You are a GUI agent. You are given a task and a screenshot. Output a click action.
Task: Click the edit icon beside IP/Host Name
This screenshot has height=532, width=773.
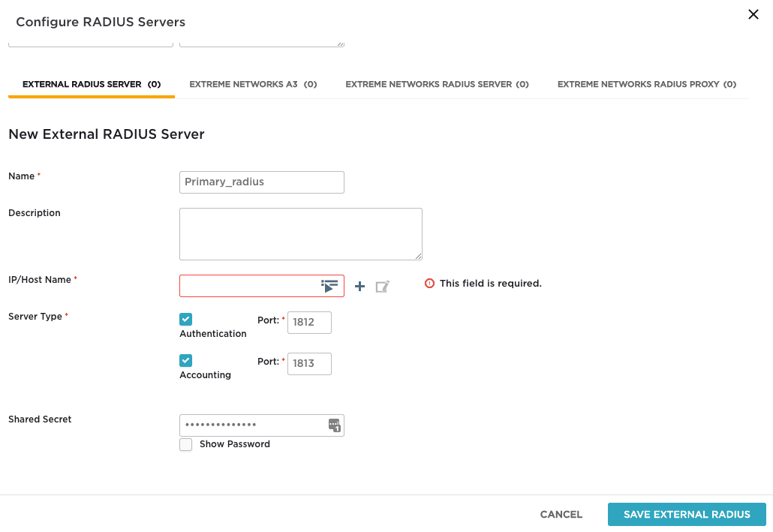click(382, 286)
